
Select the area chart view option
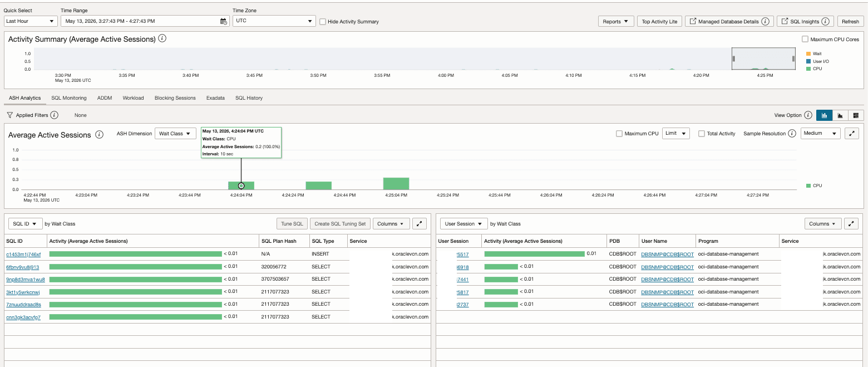(840, 115)
